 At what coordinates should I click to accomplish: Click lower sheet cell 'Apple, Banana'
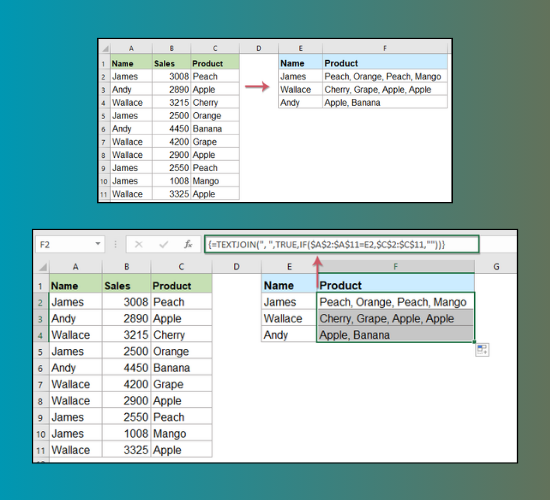(396, 335)
